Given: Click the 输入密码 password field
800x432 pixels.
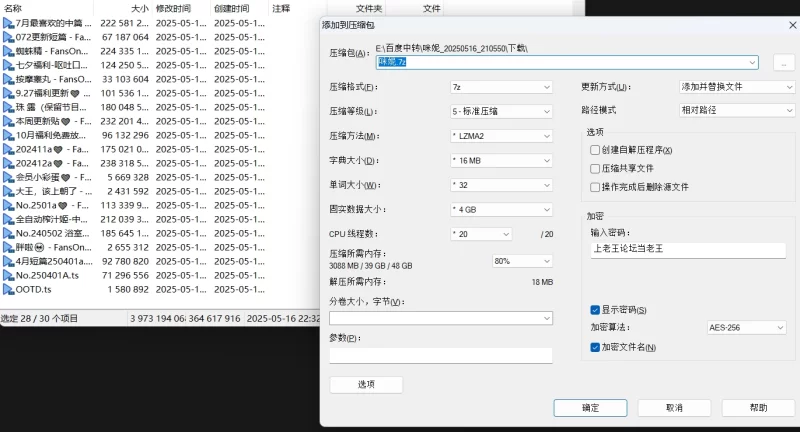Looking at the screenshot, I should (688, 249).
